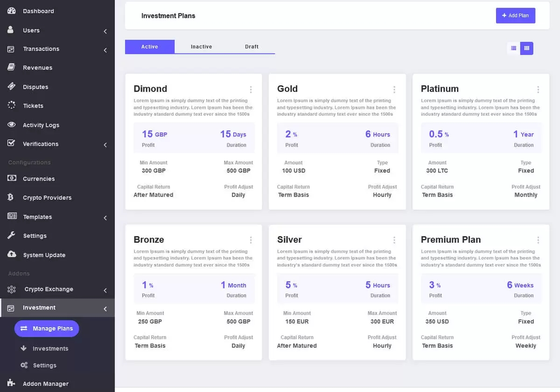Click the Dashboard palette icon in sidebar
This screenshot has width=560, height=392.
click(12, 11)
